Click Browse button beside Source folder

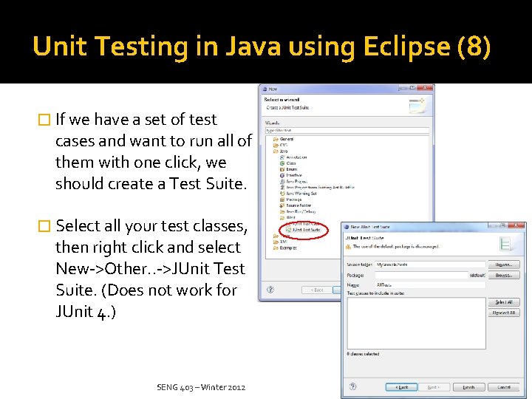(504, 265)
